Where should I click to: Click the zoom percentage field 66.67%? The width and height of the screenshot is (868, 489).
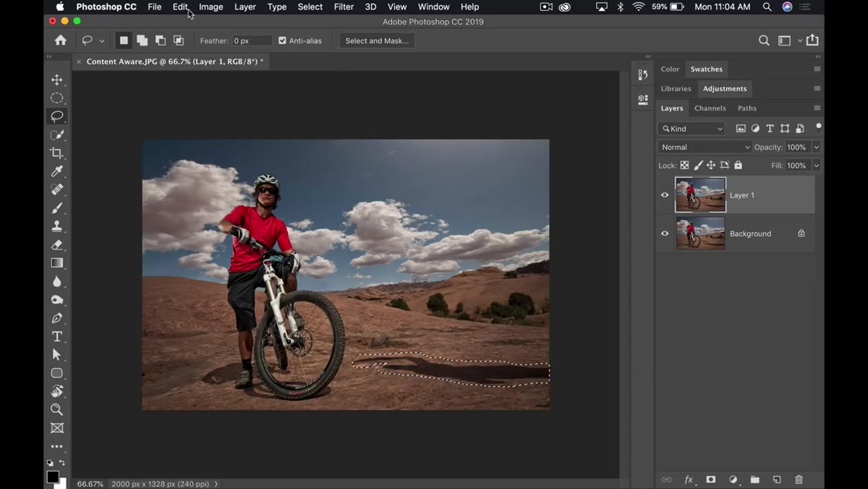coord(90,484)
